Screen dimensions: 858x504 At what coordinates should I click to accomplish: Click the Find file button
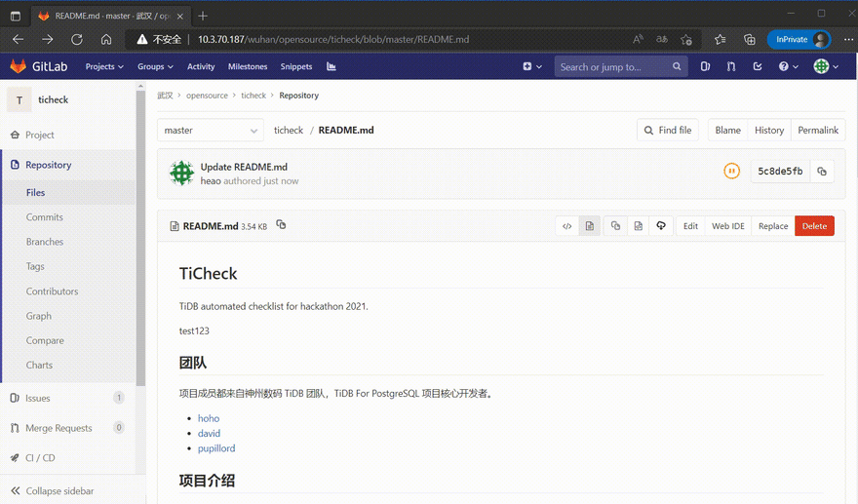click(668, 131)
